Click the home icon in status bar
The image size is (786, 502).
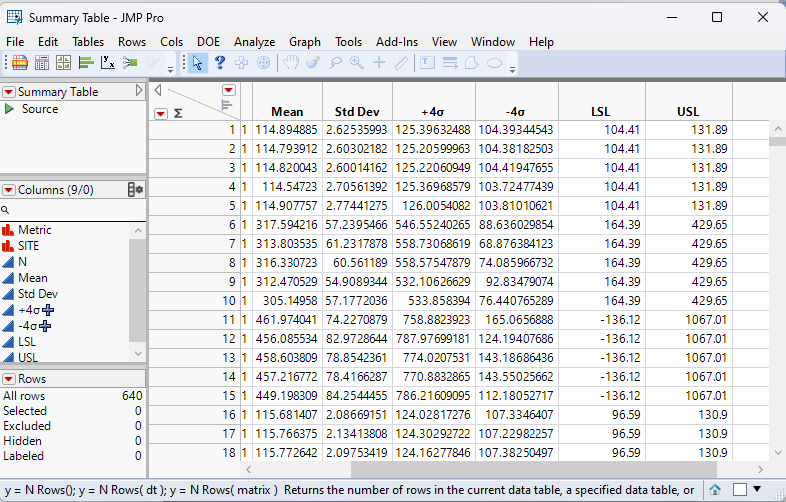(715, 489)
